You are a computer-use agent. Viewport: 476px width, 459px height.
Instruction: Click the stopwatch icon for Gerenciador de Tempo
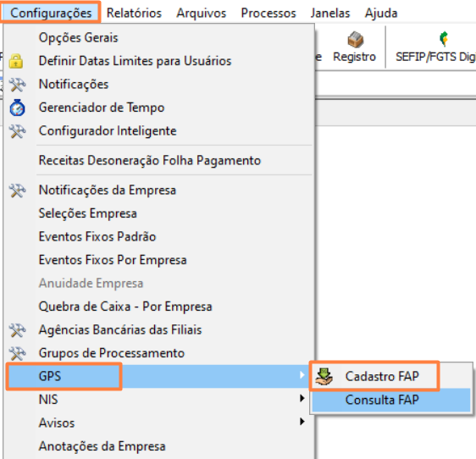[17, 108]
